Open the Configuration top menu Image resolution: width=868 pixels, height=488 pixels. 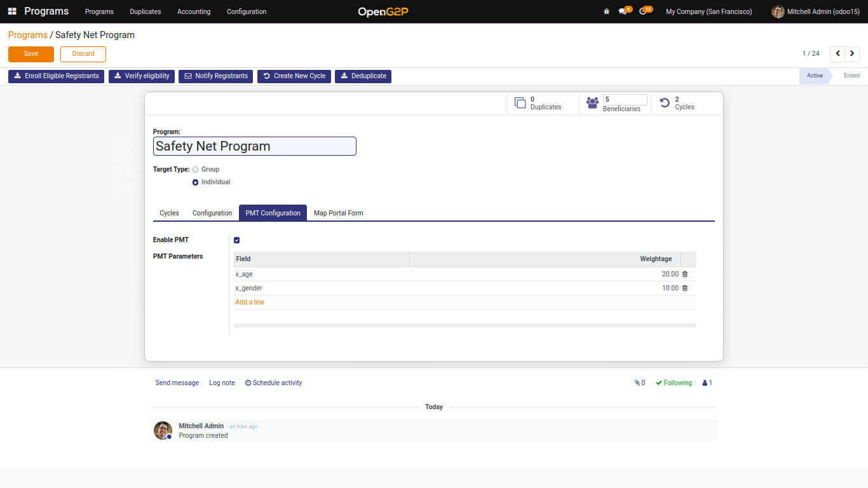[247, 11]
